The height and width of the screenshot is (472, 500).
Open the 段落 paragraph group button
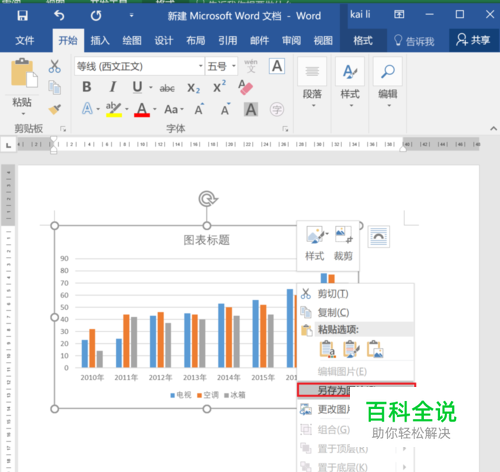312,82
